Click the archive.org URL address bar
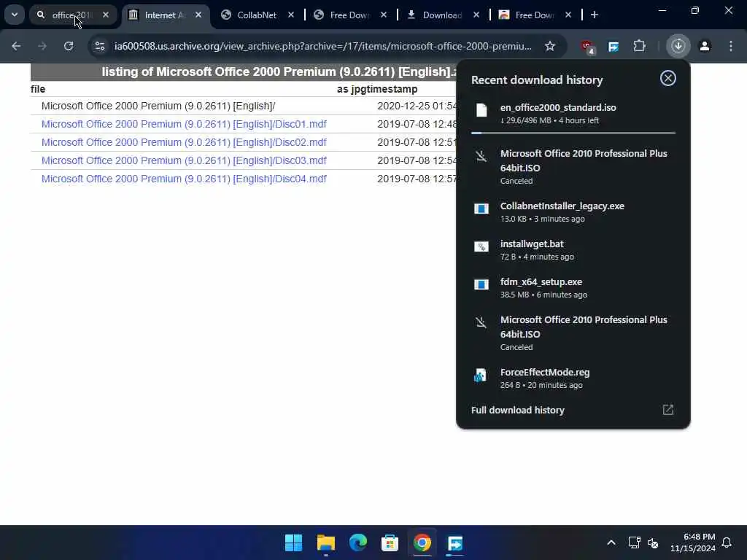747x560 pixels. coord(322,46)
